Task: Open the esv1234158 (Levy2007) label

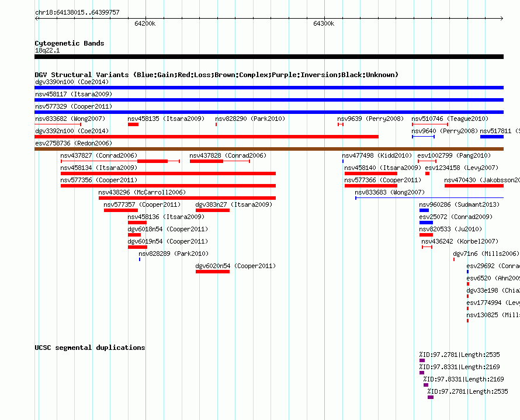Action: (x=462, y=168)
